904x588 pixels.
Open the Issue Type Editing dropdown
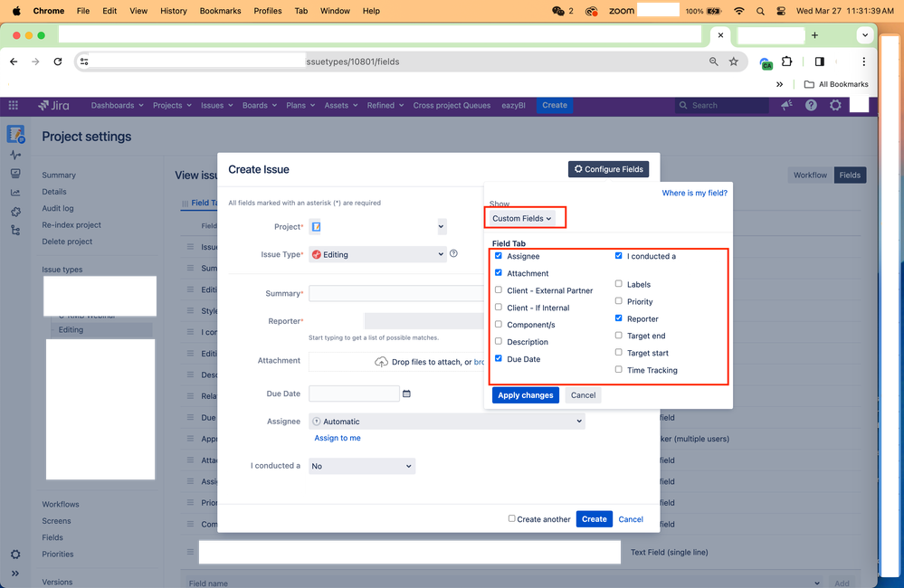click(377, 254)
